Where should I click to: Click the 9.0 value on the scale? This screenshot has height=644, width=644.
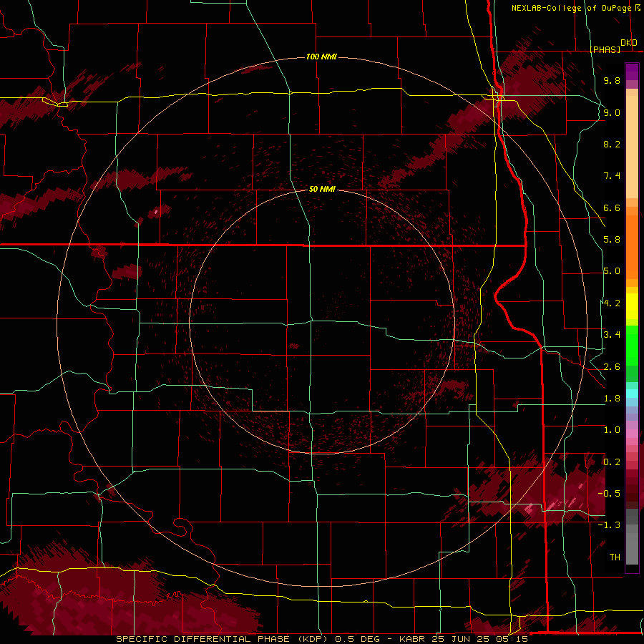coord(612,112)
